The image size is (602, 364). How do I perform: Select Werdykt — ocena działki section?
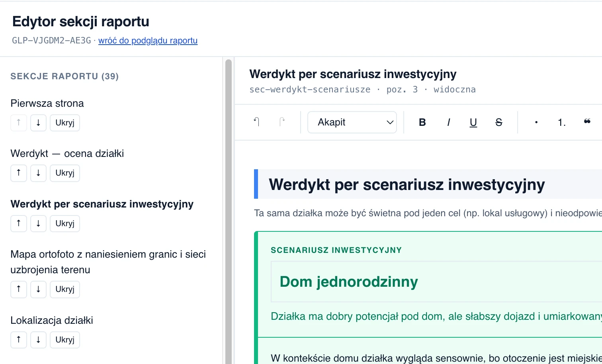tap(67, 154)
